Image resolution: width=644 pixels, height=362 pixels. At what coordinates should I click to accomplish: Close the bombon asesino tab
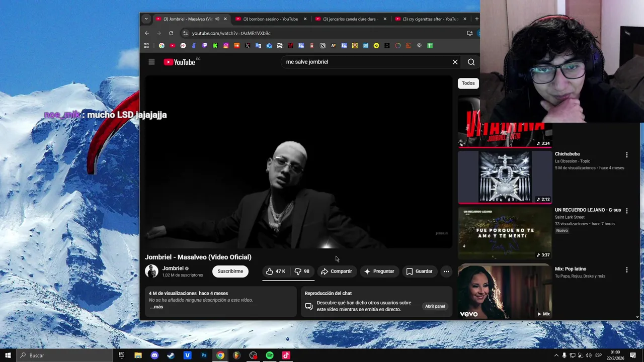point(305,19)
